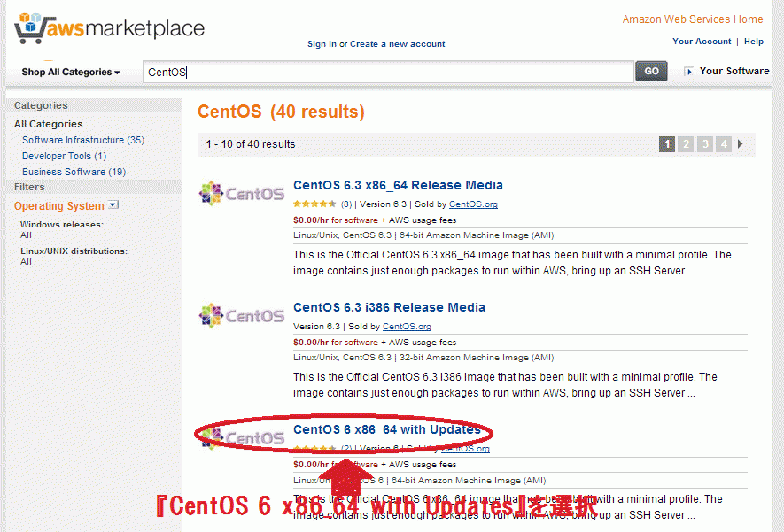Select All under Windows releases

pyautogui.click(x=26, y=235)
